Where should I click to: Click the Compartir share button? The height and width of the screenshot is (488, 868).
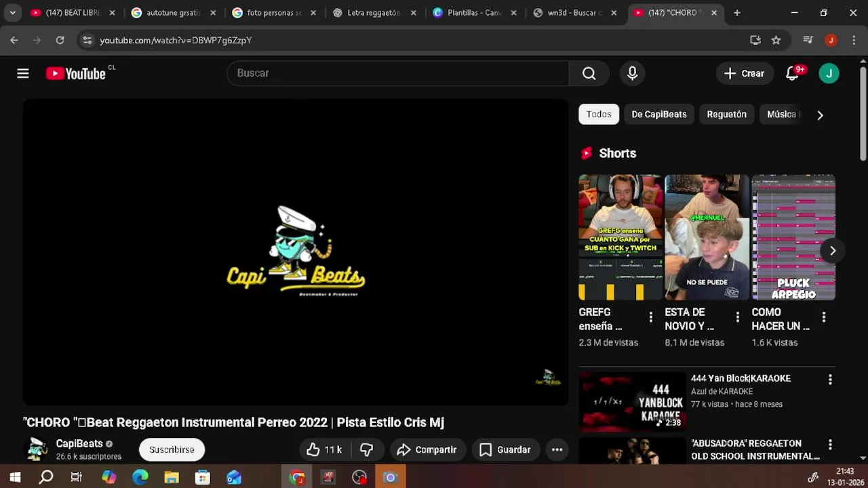coord(427,449)
